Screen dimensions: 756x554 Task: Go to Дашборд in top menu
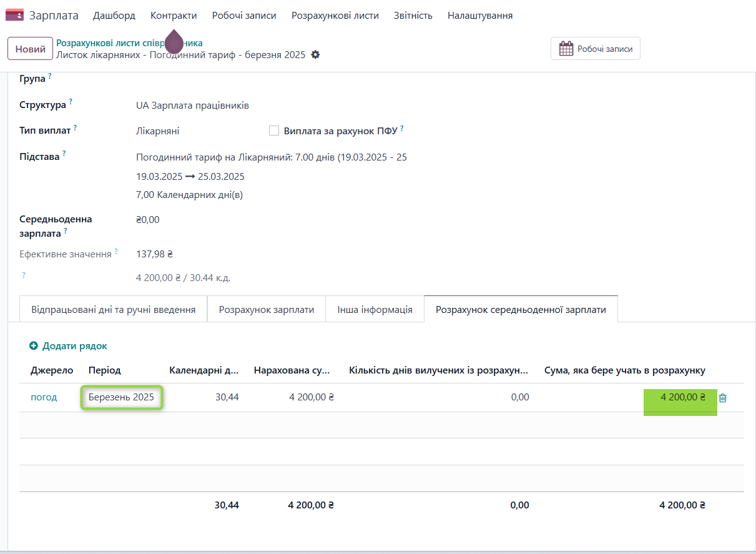[x=114, y=16]
